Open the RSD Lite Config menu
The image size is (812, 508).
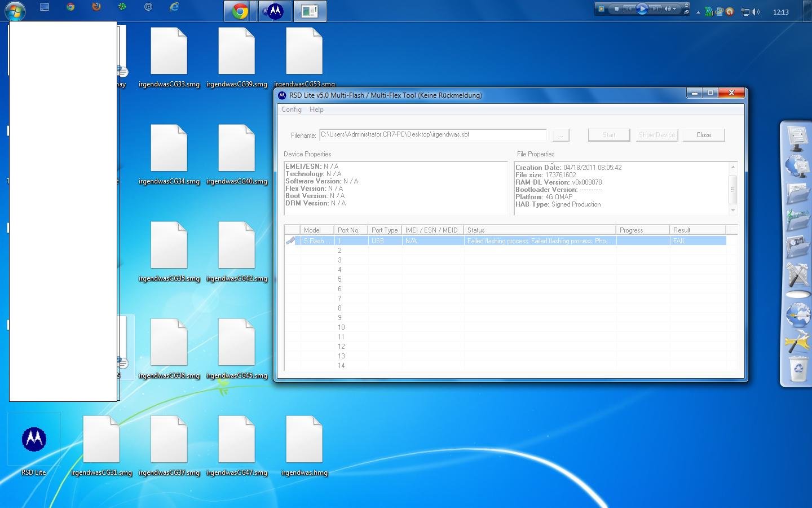(292, 110)
